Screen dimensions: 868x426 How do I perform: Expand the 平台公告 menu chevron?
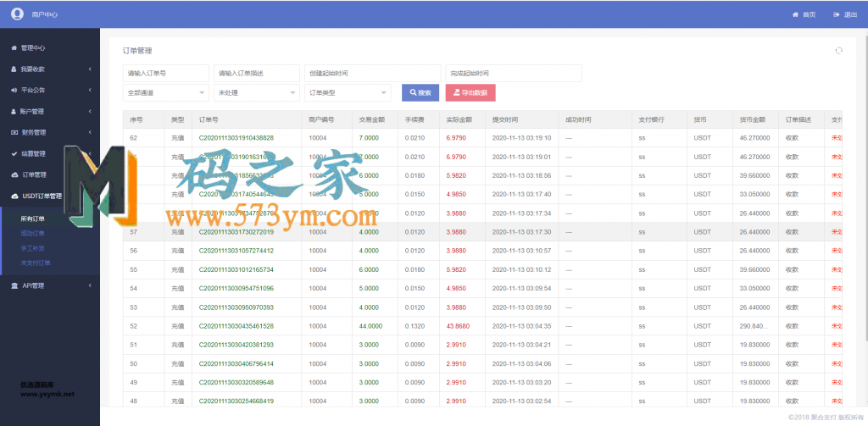[90, 90]
